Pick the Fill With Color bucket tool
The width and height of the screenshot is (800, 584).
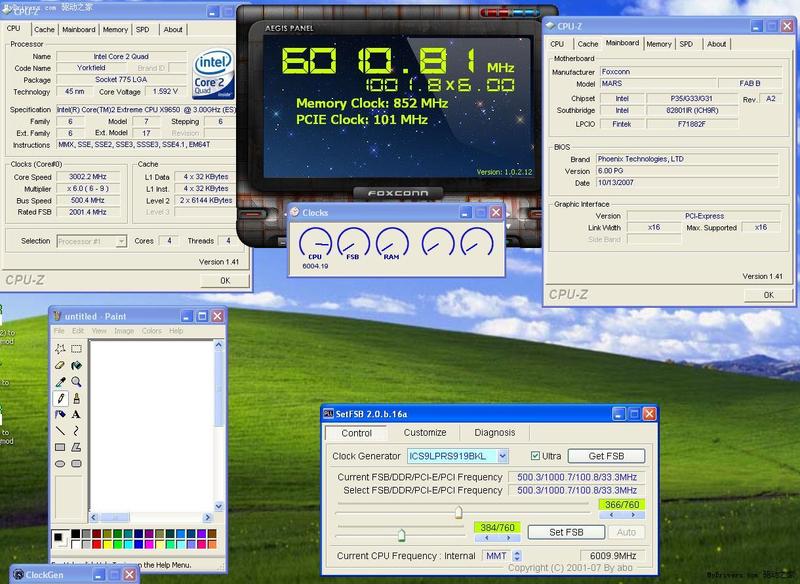(x=77, y=365)
